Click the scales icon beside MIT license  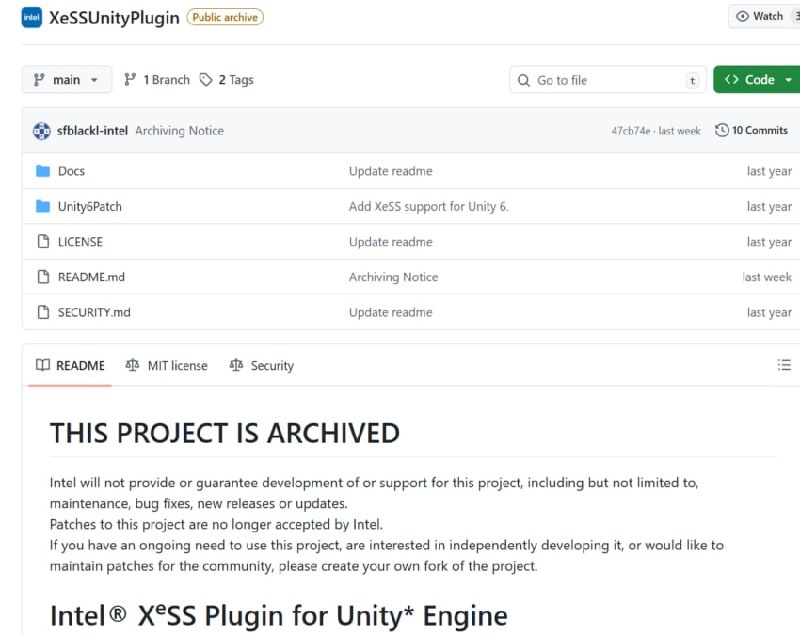click(x=132, y=365)
